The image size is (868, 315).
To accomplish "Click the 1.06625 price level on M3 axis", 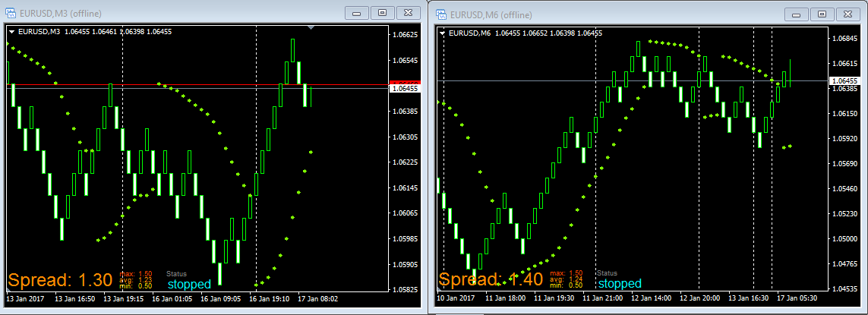I will tap(407, 34).
